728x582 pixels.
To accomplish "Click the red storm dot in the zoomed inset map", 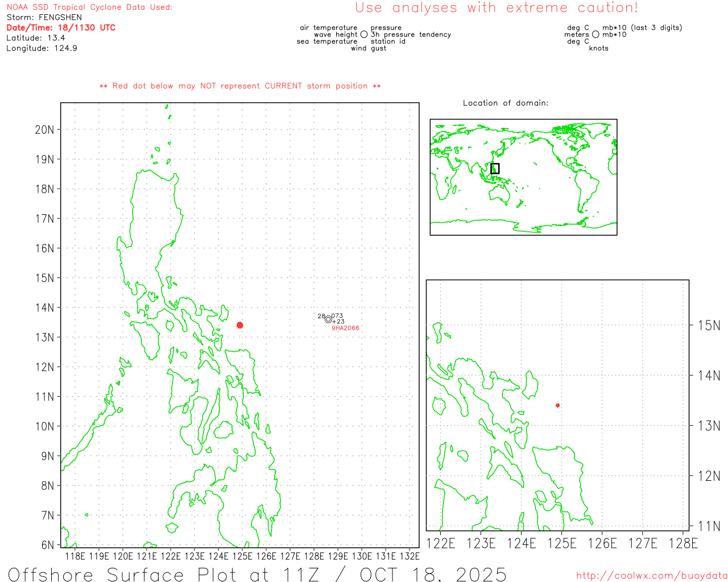I will pyautogui.click(x=558, y=405).
